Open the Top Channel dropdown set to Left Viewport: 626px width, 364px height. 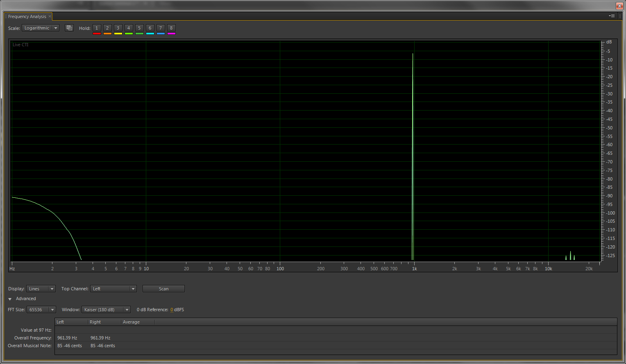[113, 289]
